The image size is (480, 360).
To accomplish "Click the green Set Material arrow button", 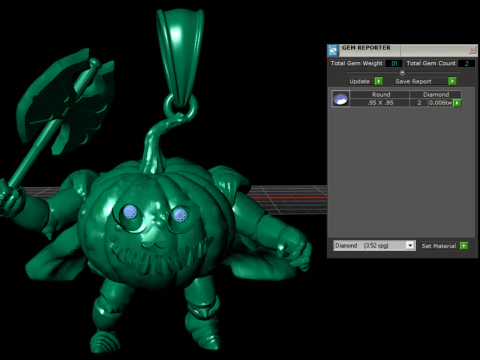I will tap(464, 246).
